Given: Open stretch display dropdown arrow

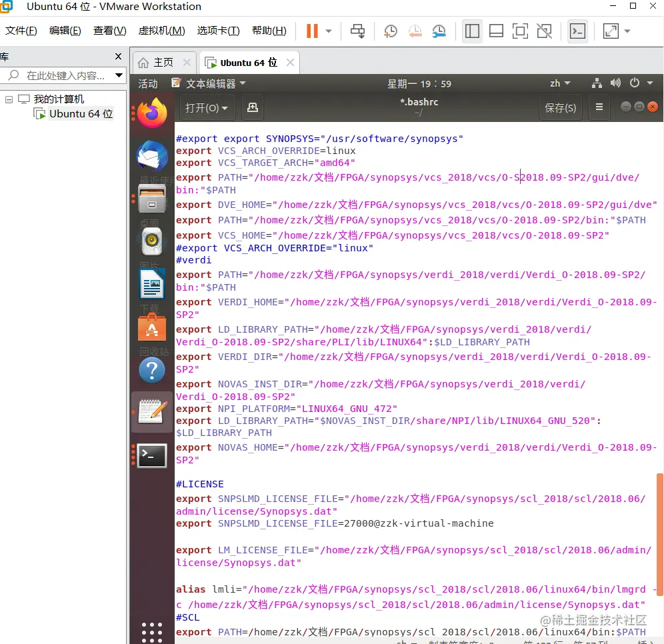Looking at the screenshot, I should (627, 31).
